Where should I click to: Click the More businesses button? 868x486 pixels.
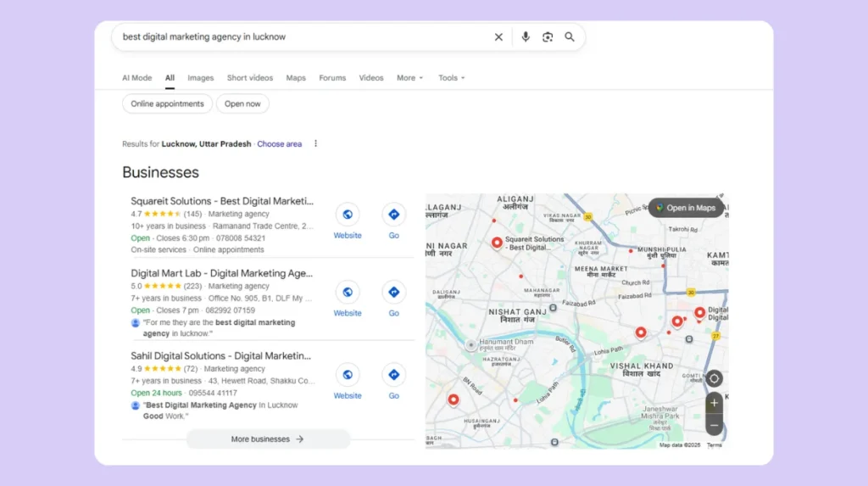point(268,439)
